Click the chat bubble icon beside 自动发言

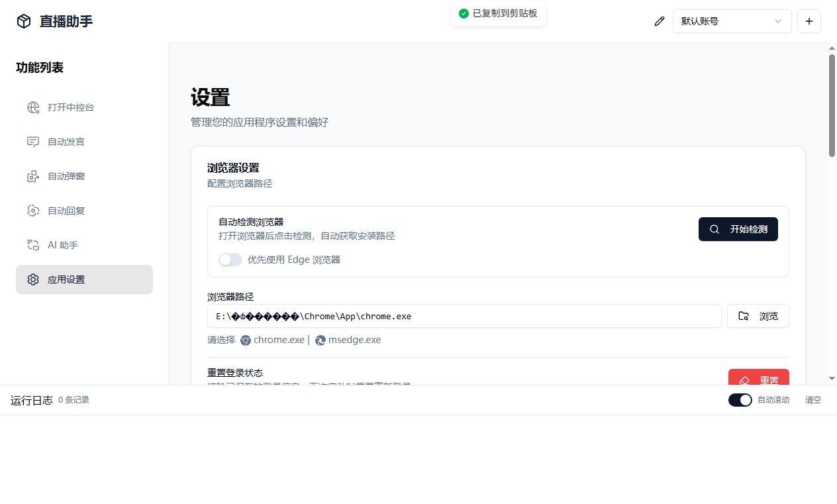pos(33,142)
